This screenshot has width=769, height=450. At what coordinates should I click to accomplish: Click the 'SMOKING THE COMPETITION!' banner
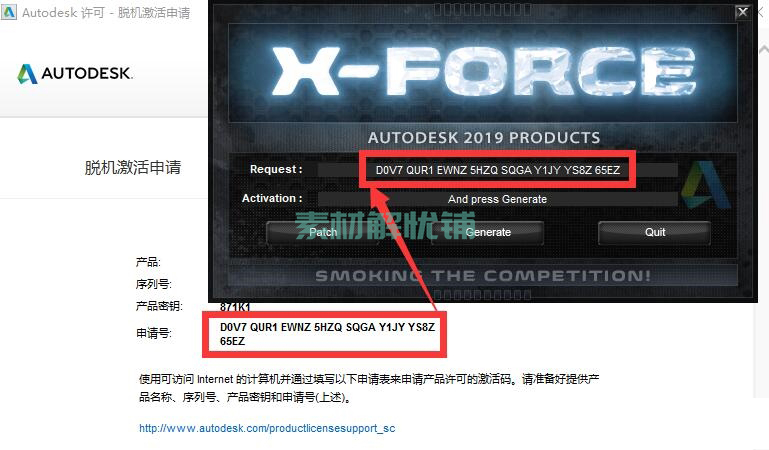tap(483, 275)
